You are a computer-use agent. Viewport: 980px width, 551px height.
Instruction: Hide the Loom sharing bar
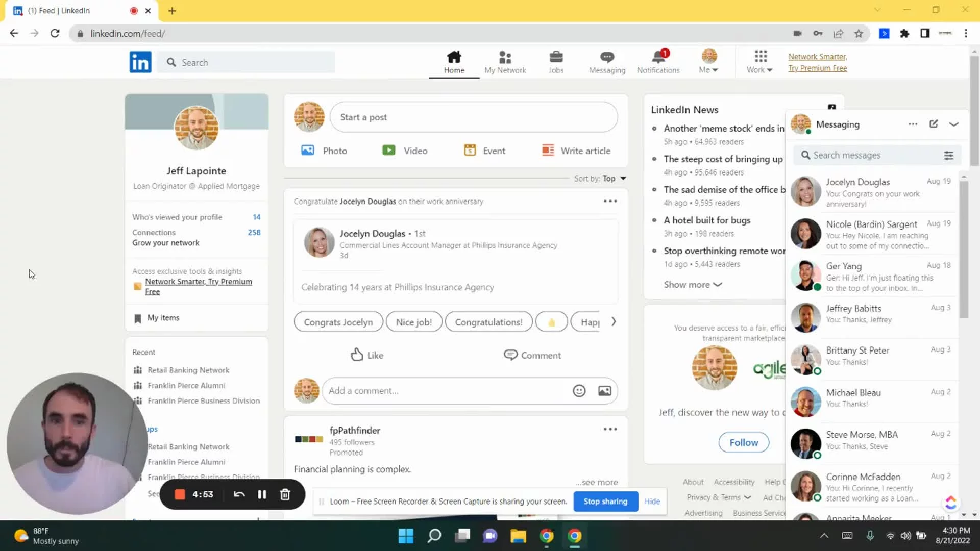652,502
